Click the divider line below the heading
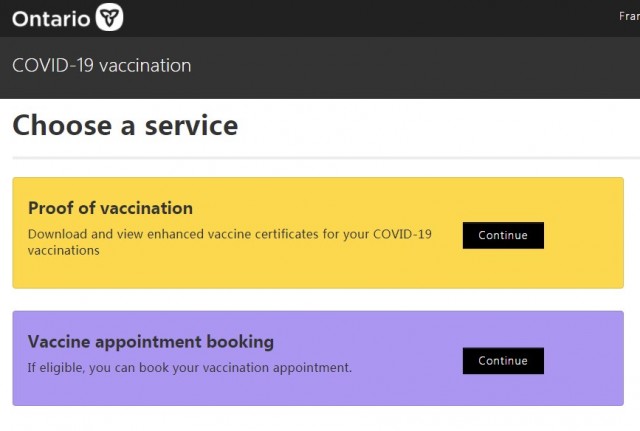Viewport: 640px width, 431px height. 326,158
